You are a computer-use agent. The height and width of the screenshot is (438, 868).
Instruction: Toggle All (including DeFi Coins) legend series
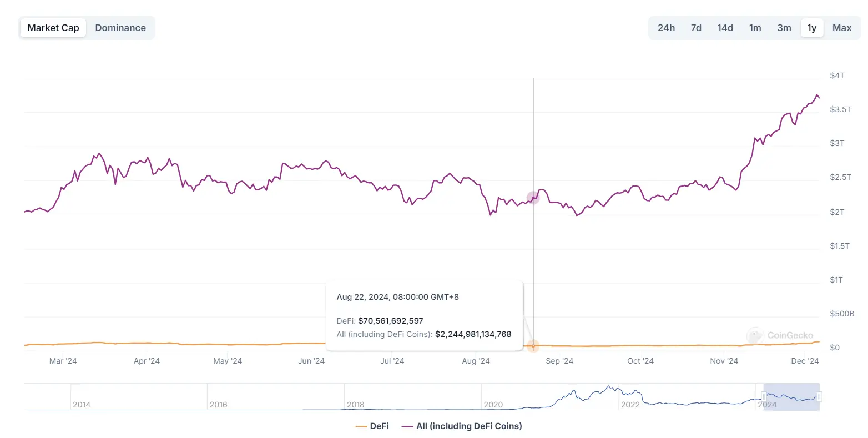point(462,426)
